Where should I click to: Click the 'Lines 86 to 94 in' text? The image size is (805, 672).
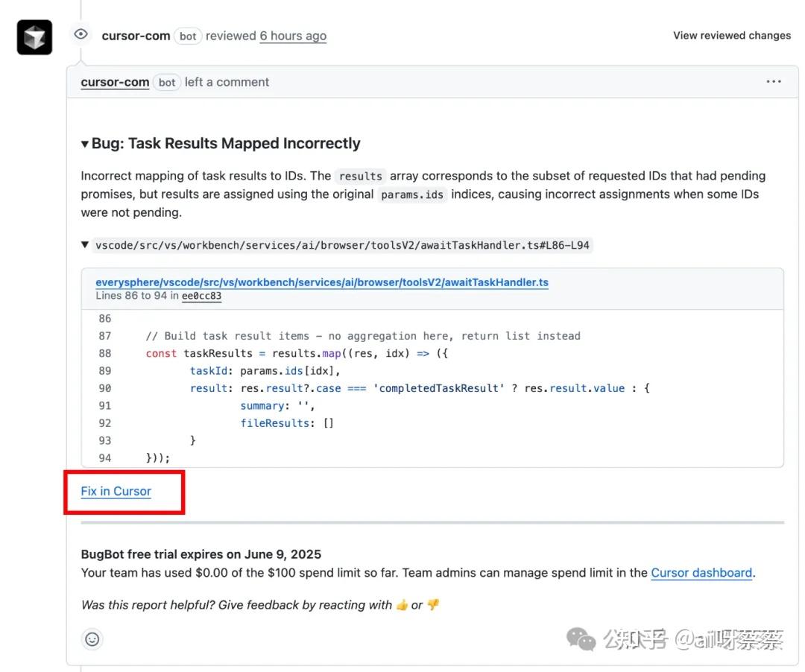[137, 296]
